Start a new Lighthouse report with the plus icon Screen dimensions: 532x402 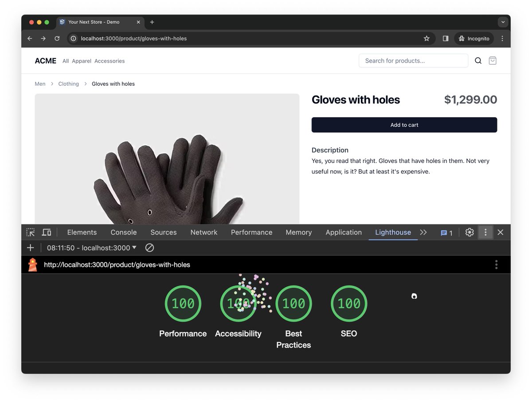30,248
